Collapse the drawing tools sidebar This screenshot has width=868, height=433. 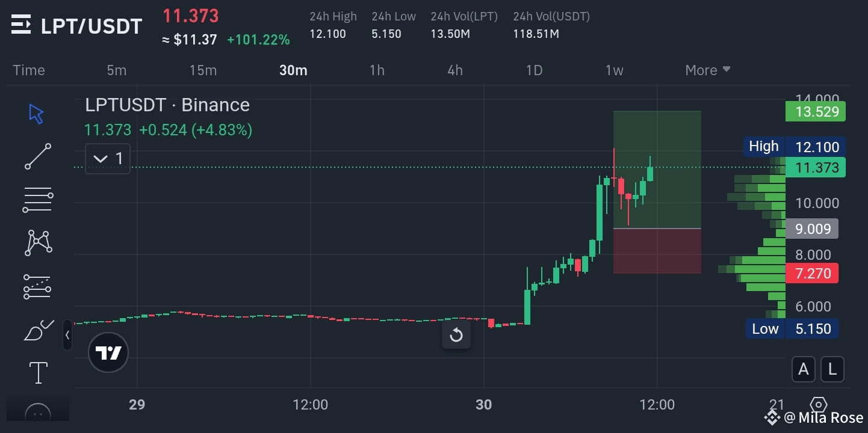point(67,336)
